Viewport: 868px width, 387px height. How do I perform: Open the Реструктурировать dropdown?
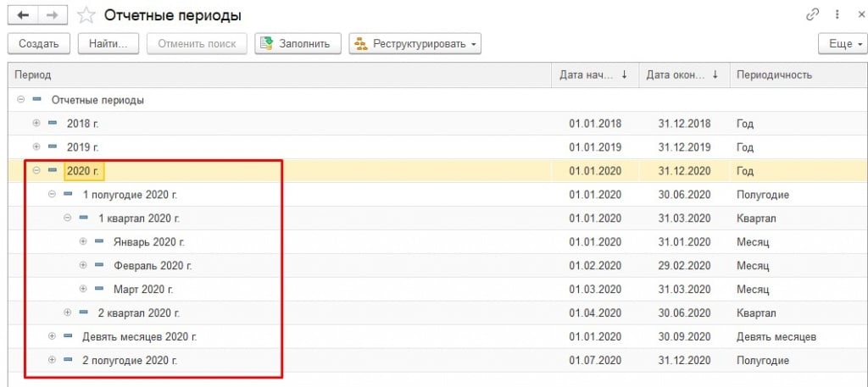415,43
